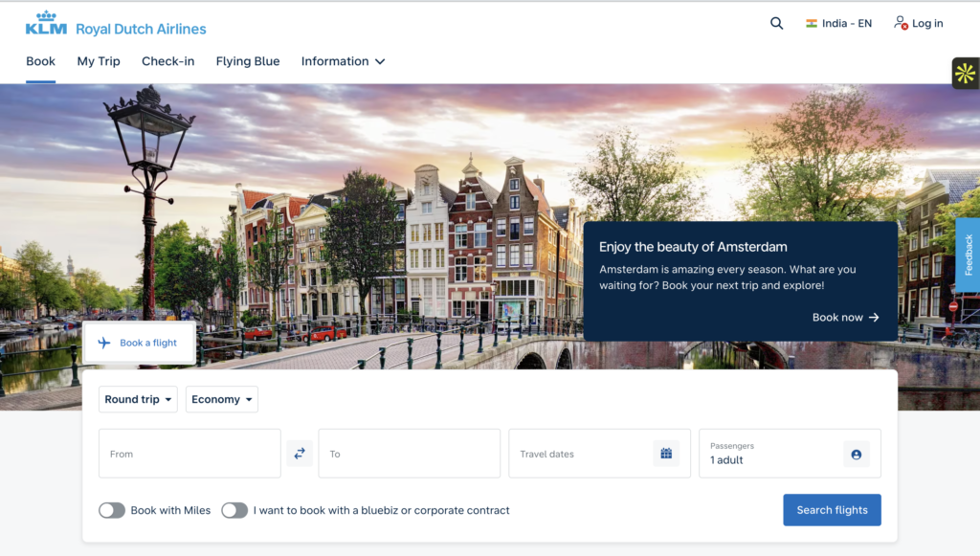The width and height of the screenshot is (980, 556).
Task: Click the Log in user icon
Action: click(901, 23)
